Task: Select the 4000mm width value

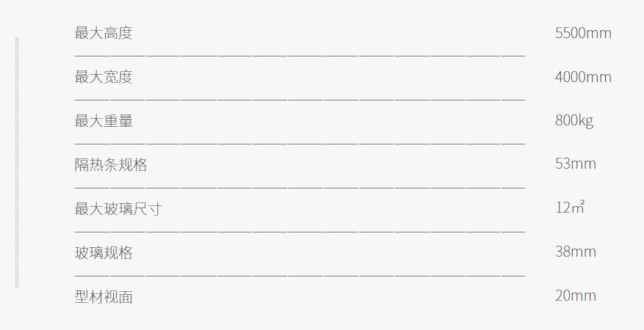Action: point(583,77)
